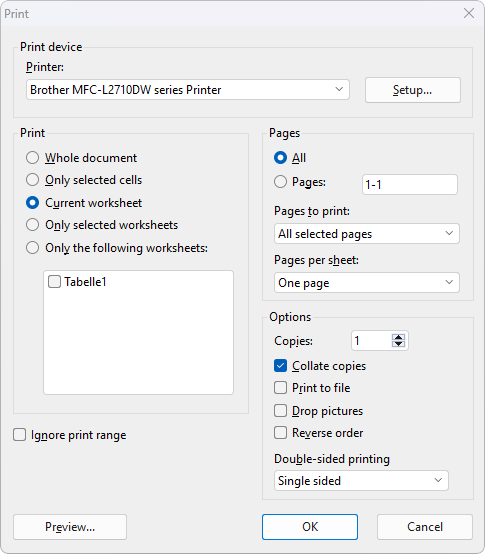Click the Copies number field
Viewport: 485px width, 554px height.
371,341
